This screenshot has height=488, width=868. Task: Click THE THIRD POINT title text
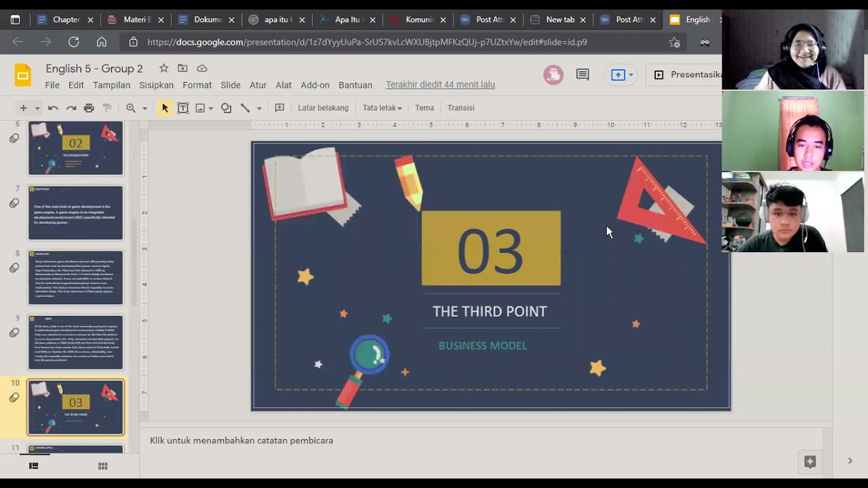[490, 311]
